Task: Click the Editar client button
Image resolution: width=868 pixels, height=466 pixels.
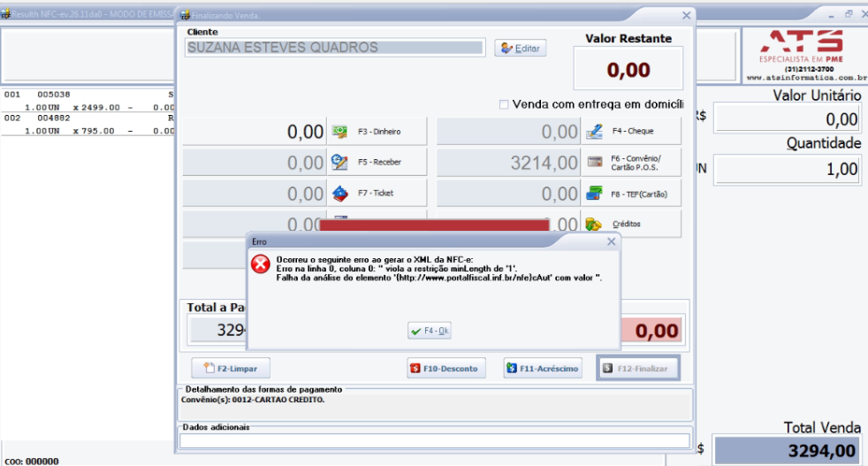Action: pos(521,49)
